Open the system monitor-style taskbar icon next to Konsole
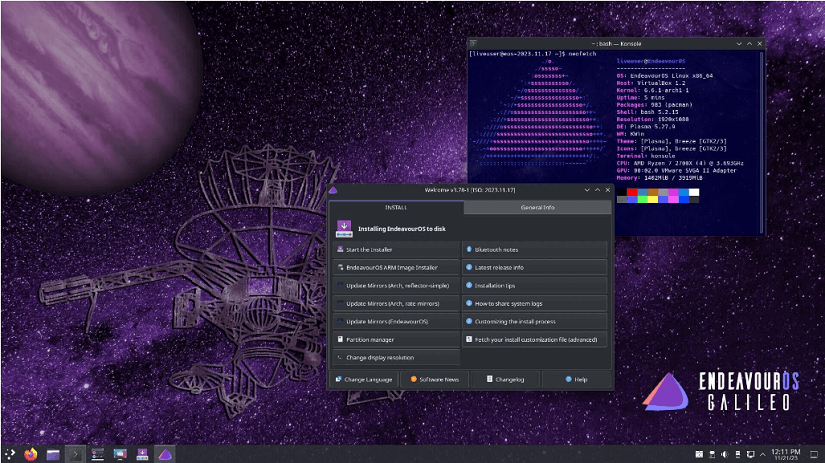Screen dimensions: 825x463 97,454
